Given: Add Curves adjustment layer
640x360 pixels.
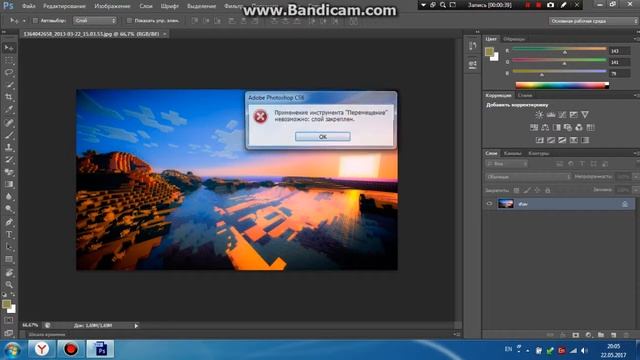Looking at the screenshot, I should [562, 115].
